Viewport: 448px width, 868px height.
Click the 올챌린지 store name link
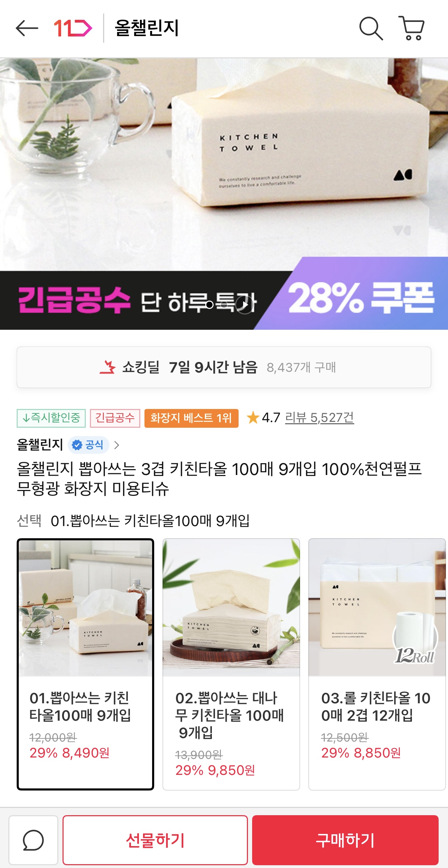point(40,445)
